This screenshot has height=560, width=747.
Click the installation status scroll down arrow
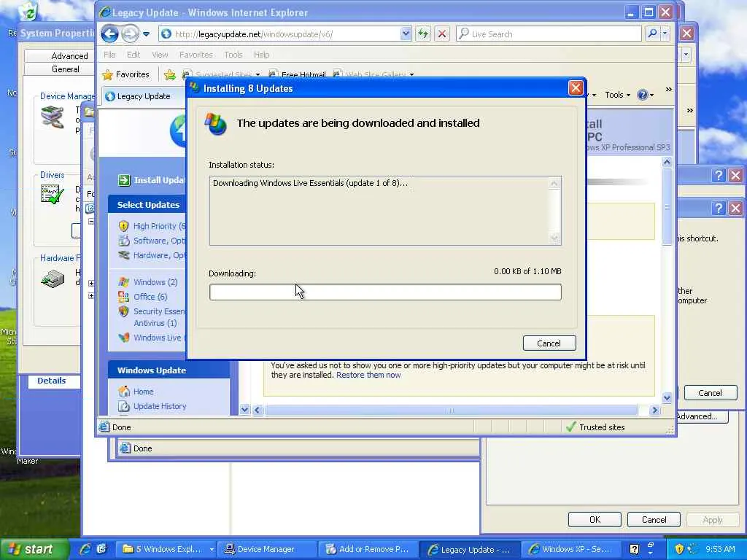pyautogui.click(x=554, y=238)
